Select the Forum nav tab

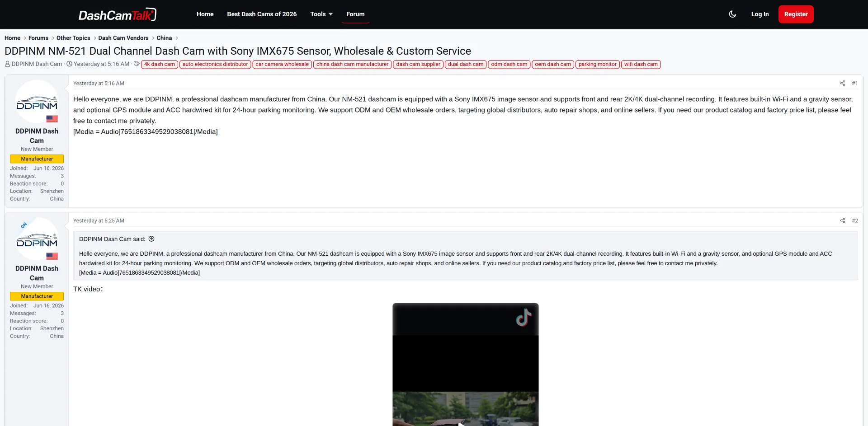pyautogui.click(x=355, y=14)
